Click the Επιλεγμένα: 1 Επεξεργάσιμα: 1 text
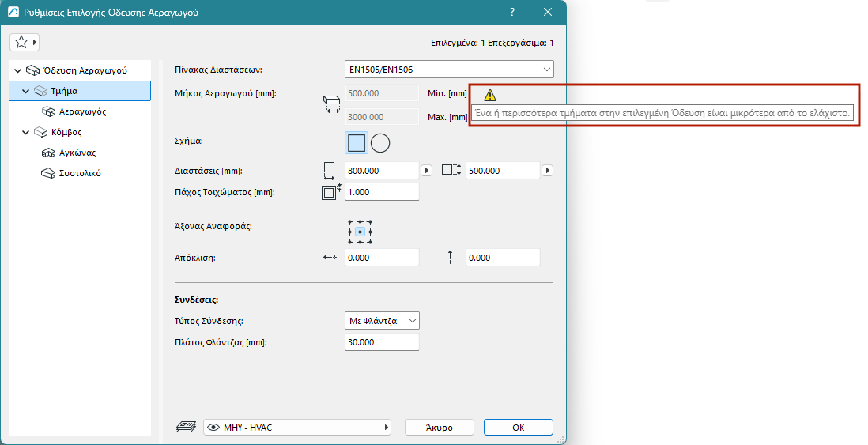The image size is (868, 445). coord(492,43)
